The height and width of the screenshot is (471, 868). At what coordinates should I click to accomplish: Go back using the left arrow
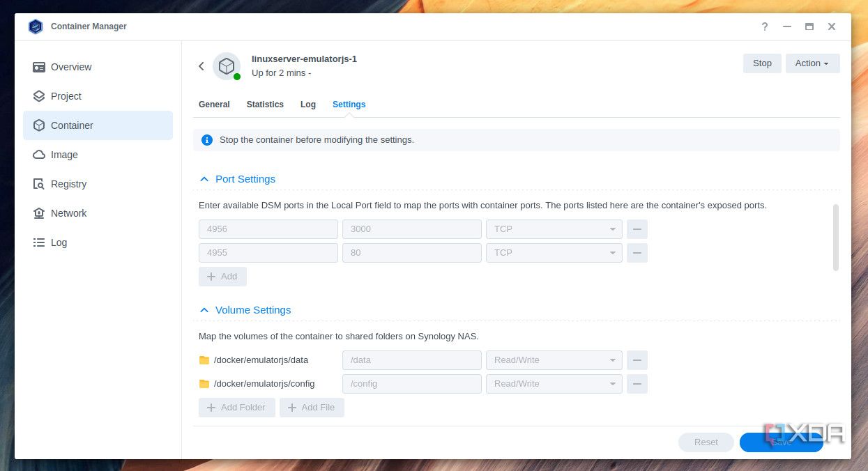click(x=201, y=66)
